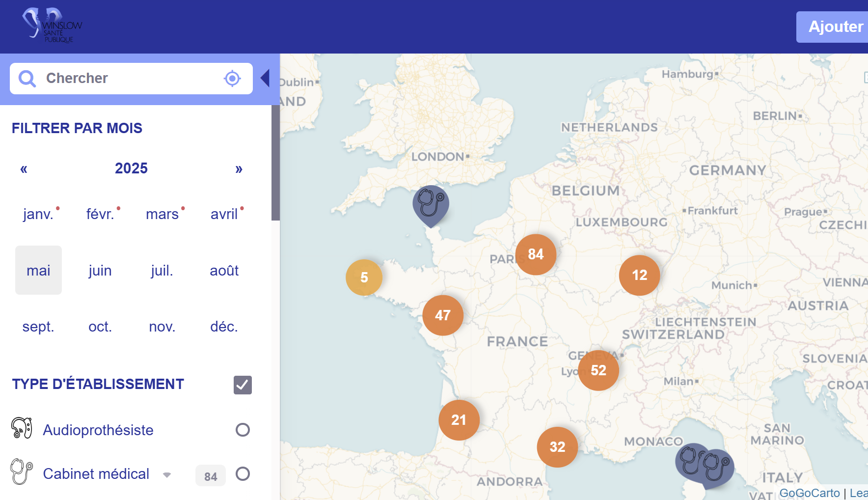Open the GoGoCarto attribution link
The width and height of the screenshot is (868, 500).
[809, 493]
